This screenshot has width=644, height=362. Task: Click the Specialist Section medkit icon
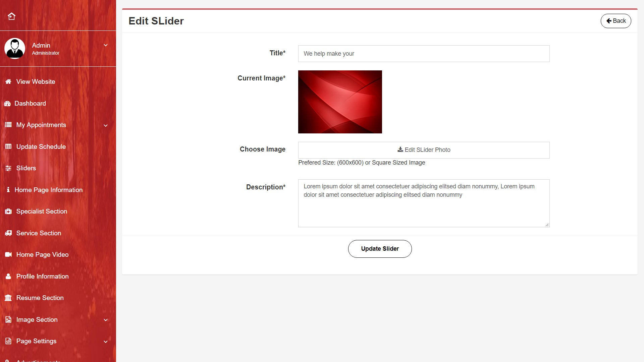tap(8, 212)
